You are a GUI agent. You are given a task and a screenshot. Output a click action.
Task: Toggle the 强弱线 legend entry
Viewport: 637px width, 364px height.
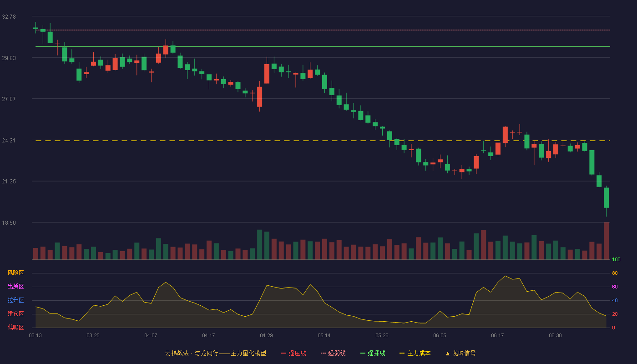point(333,353)
